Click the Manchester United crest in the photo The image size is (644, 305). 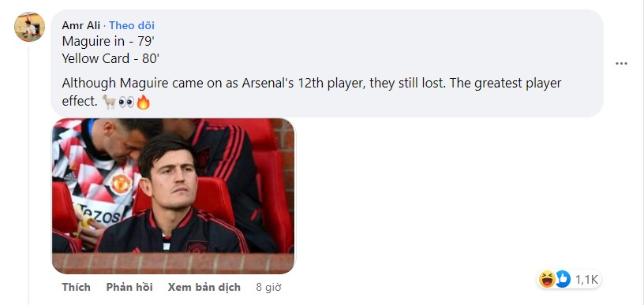point(121,184)
